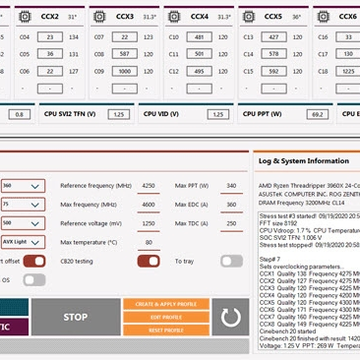
Task: Click the Max temperature field showing 80
Action: 149,242
